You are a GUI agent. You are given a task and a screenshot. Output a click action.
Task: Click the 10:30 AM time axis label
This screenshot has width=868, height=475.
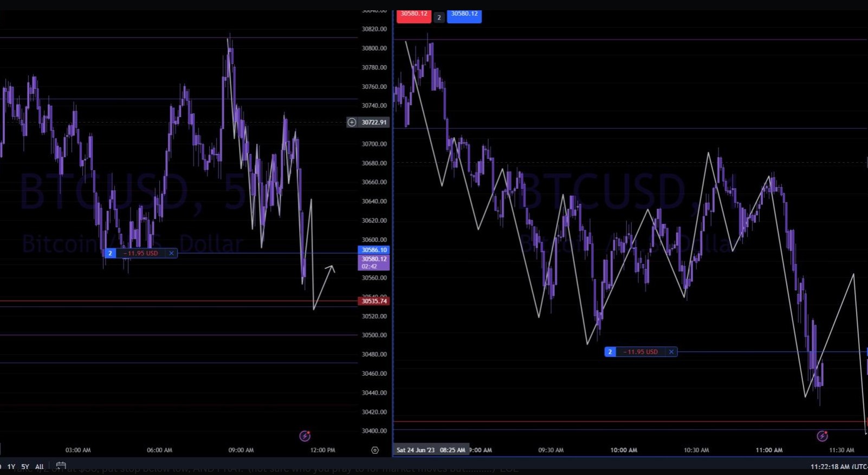pos(696,450)
